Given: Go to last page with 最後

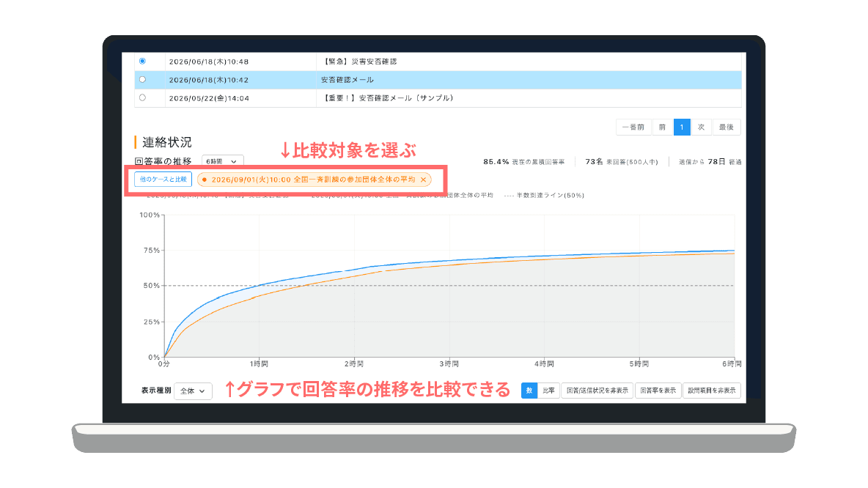Looking at the screenshot, I should click(727, 127).
